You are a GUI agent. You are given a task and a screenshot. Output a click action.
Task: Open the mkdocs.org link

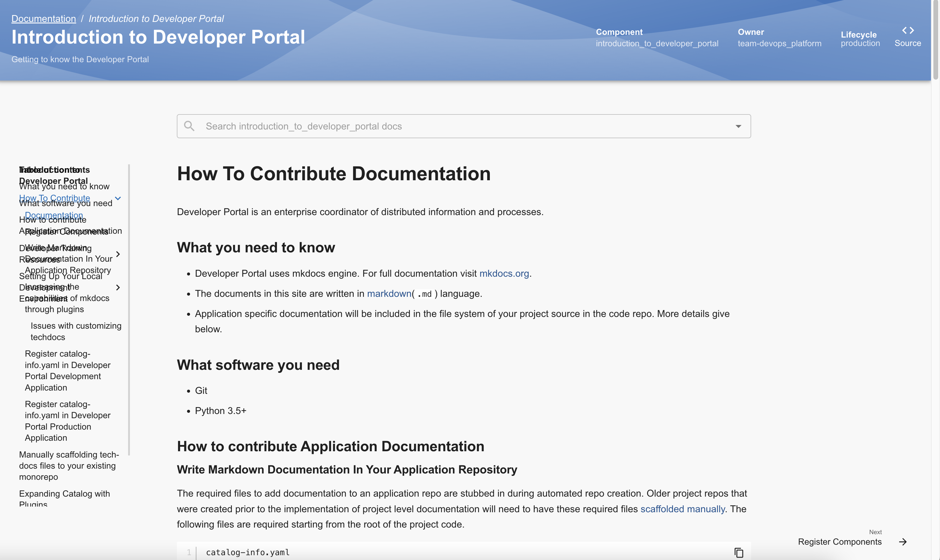[x=504, y=273]
